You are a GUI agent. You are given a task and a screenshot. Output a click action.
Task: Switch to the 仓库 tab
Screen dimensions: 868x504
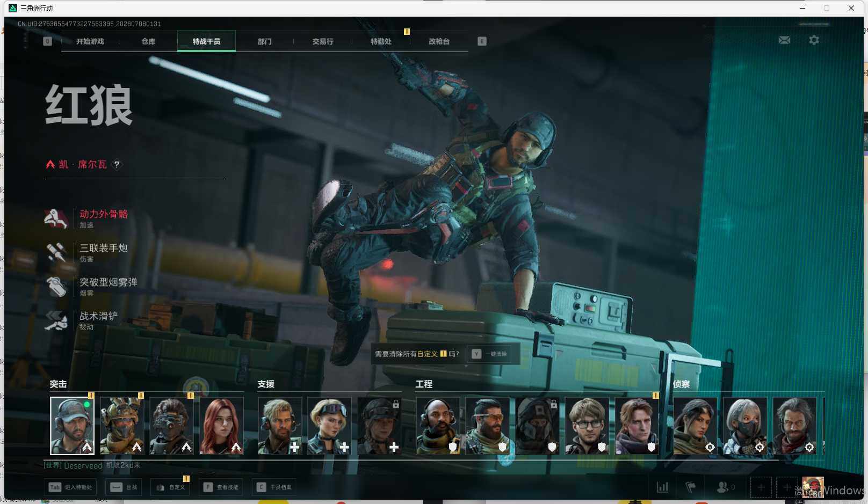[x=148, y=41]
